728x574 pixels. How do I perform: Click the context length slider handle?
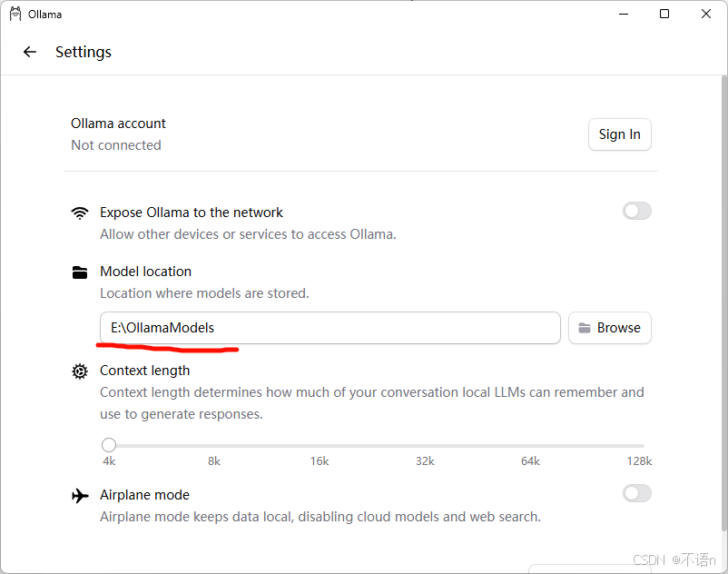tap(109, 445)
